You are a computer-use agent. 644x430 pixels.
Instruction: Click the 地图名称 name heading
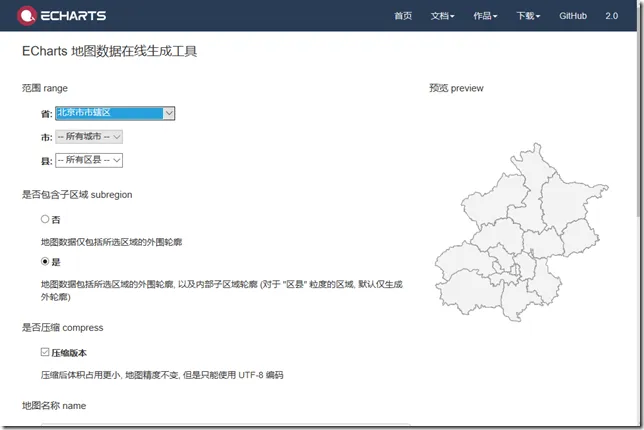tap(54, 406)
